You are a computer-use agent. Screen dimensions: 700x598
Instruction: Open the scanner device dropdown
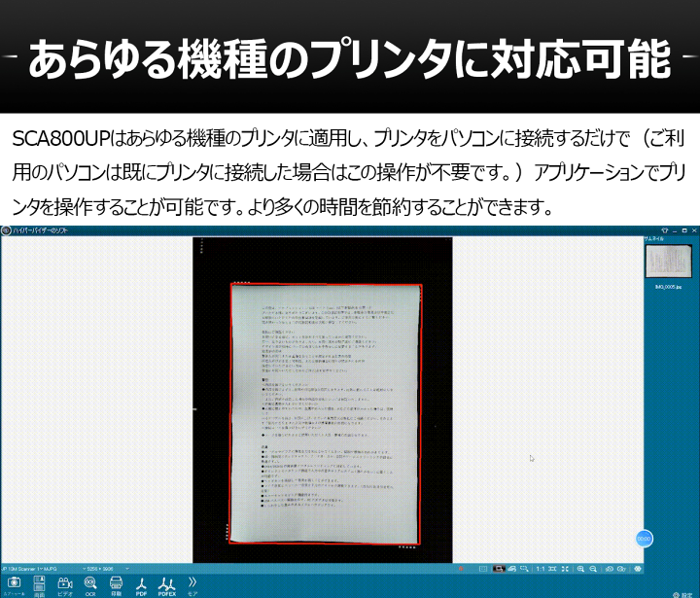point(39,568)
